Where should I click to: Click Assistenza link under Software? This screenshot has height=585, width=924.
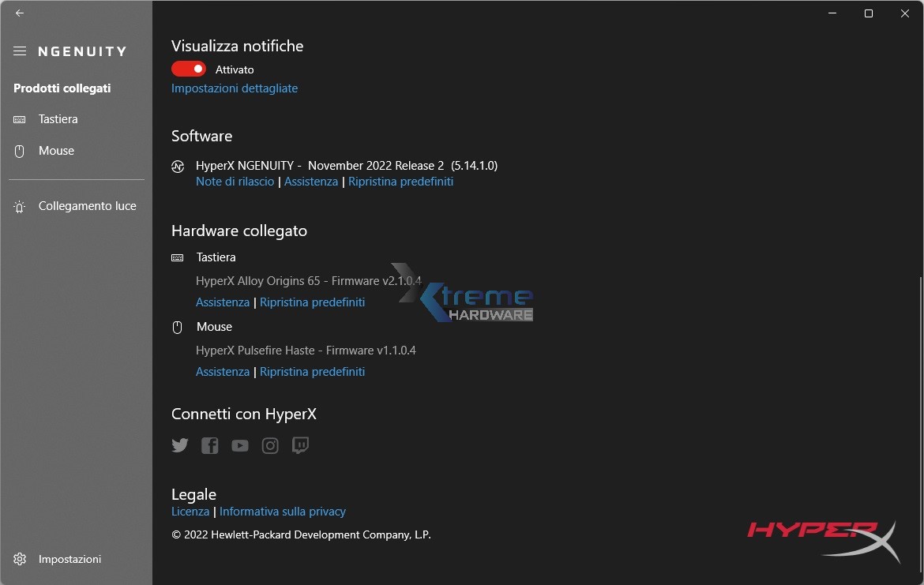click(x=311, y=182)
